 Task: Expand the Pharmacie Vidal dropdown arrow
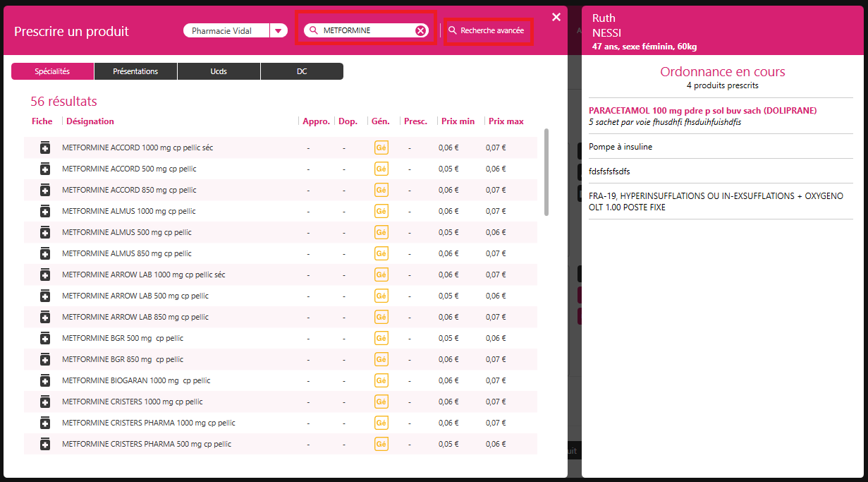(x=279, y=30)
